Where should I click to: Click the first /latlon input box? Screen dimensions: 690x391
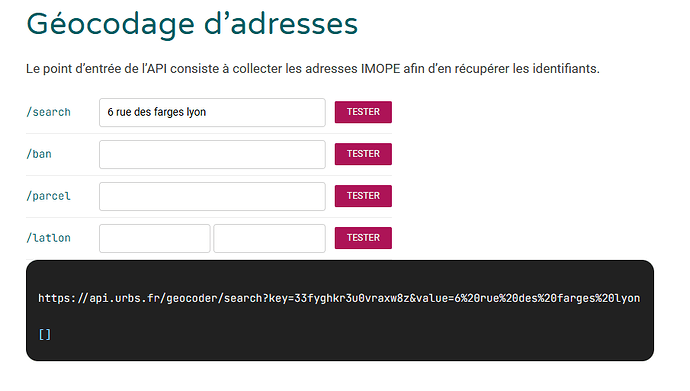click(154, 238)
